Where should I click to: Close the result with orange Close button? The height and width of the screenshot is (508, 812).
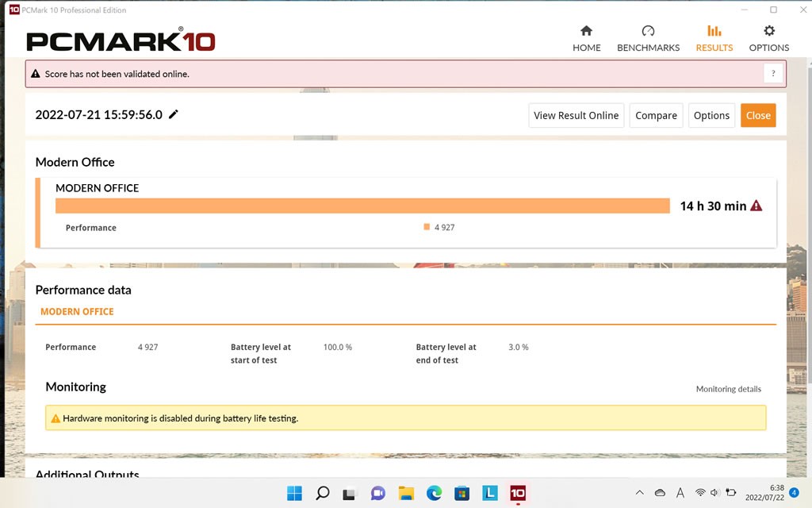pyautogui.click(x=758, y=115)
